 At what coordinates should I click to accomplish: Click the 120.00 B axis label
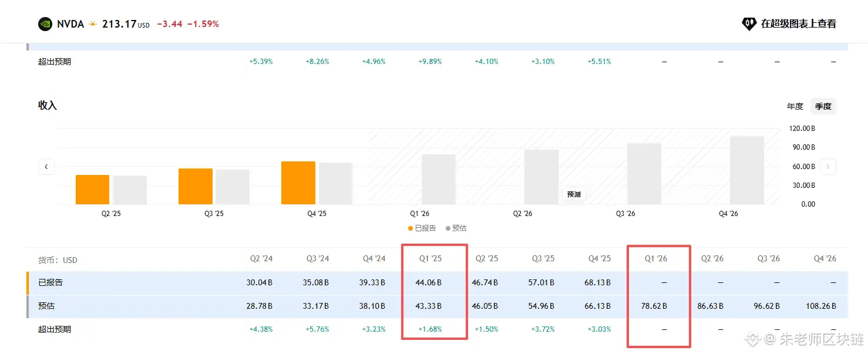coord(801,129)
